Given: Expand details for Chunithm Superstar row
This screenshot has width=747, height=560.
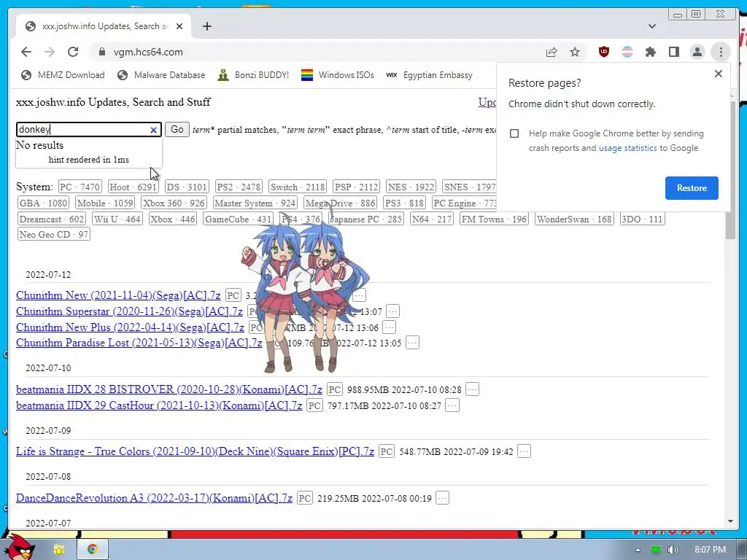Looking at the screenshot, I should tap(392, 311).
